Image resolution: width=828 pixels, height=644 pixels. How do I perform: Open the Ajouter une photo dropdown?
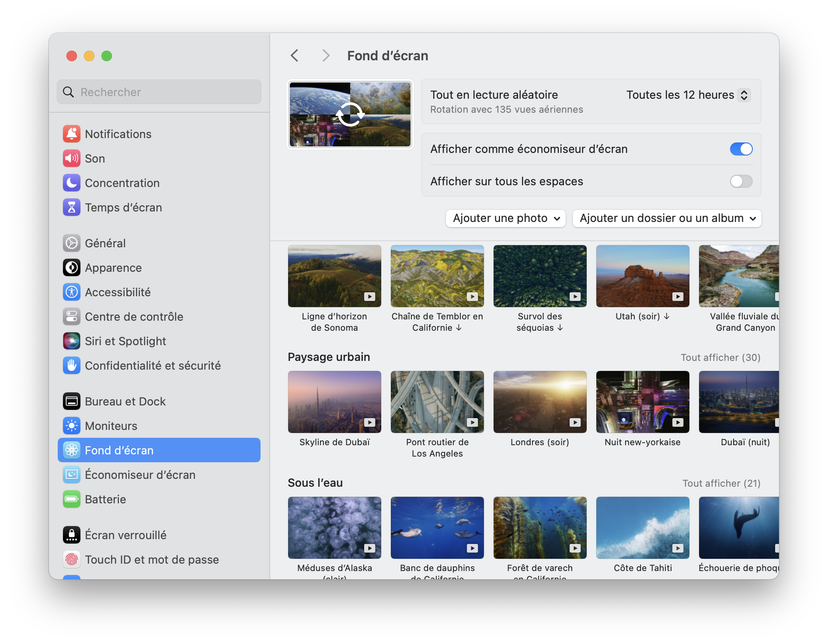[506, 218]
